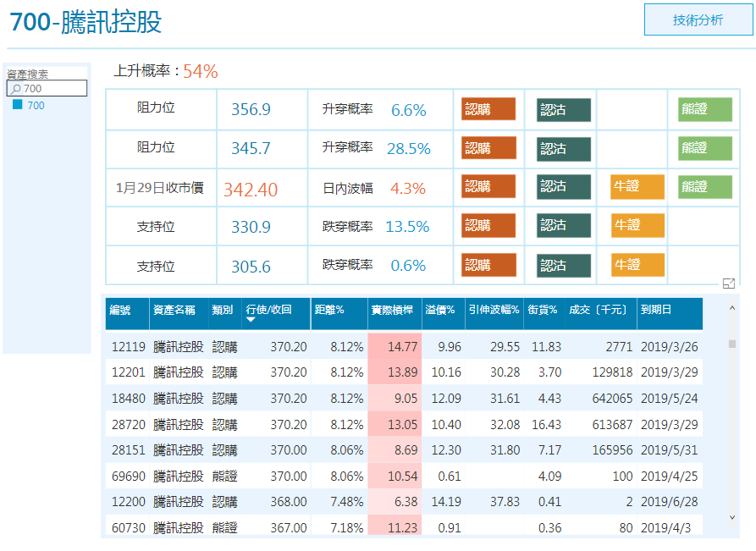
Task: Click 認購 button in the 330.9 row
Action: 488,226
